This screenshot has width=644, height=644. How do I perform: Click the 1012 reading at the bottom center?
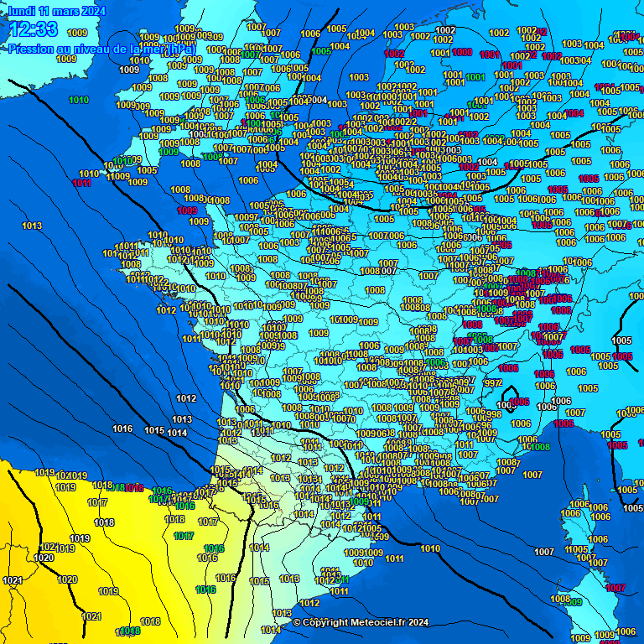tap(310, 603)
